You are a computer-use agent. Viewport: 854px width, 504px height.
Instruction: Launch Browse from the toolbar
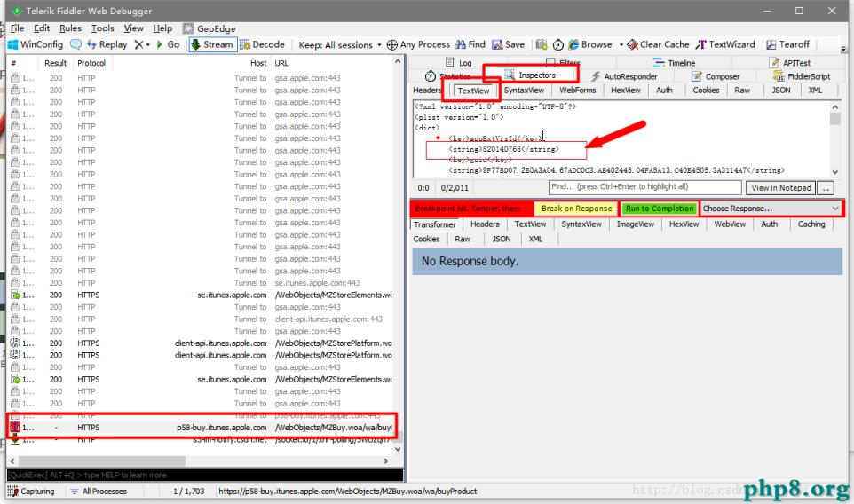[x=590, y=44]
